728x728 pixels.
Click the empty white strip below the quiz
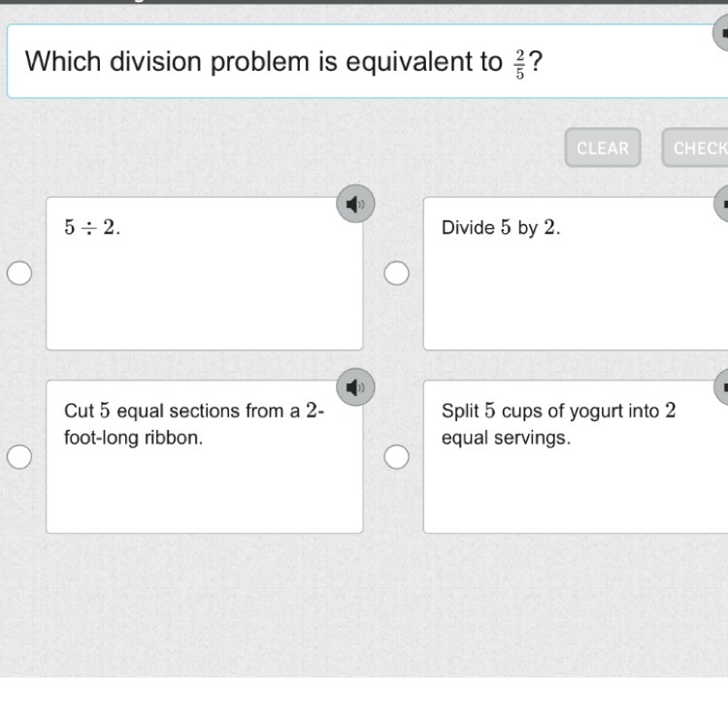pos(364,703)
